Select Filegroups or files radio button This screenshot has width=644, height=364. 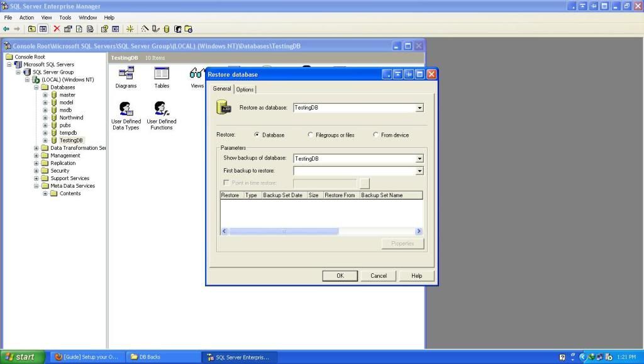310,135
